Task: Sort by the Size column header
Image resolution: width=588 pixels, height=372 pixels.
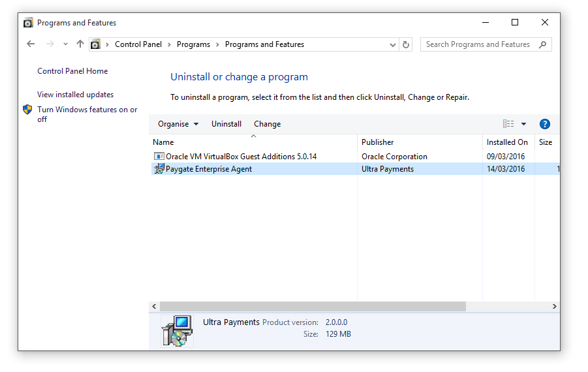Action: (547, 142)
